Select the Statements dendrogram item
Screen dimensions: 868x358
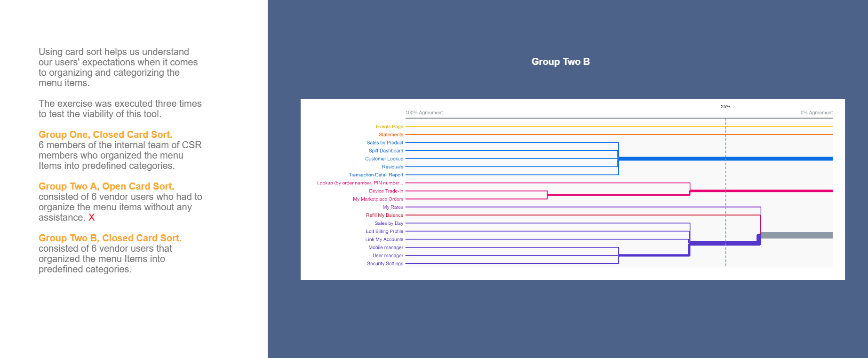[390, 135]
